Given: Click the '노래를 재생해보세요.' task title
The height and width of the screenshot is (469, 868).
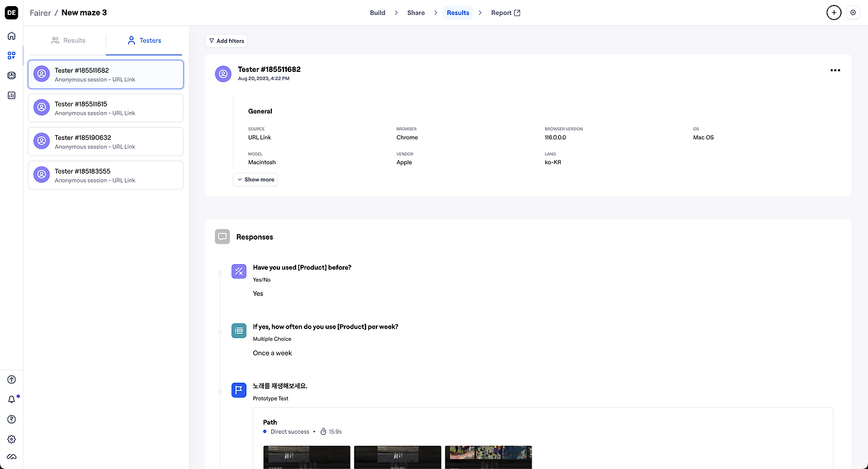Looking at the screenshot, I should pos(280,386).
